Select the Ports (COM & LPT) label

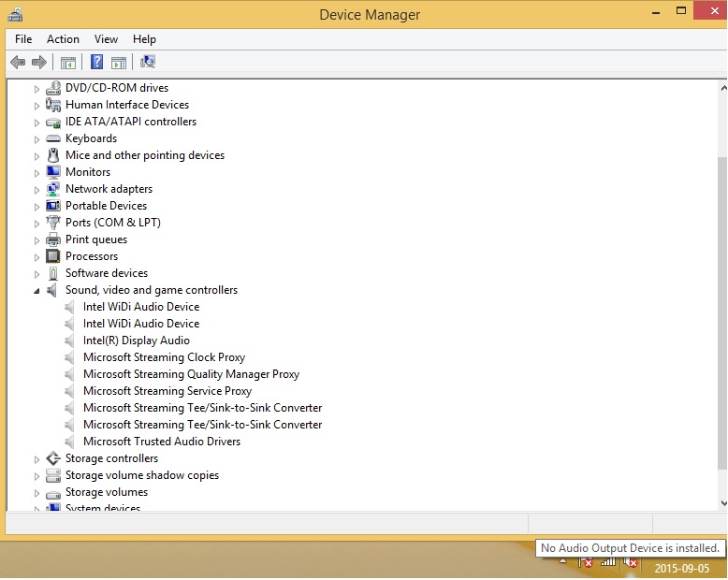113,223
